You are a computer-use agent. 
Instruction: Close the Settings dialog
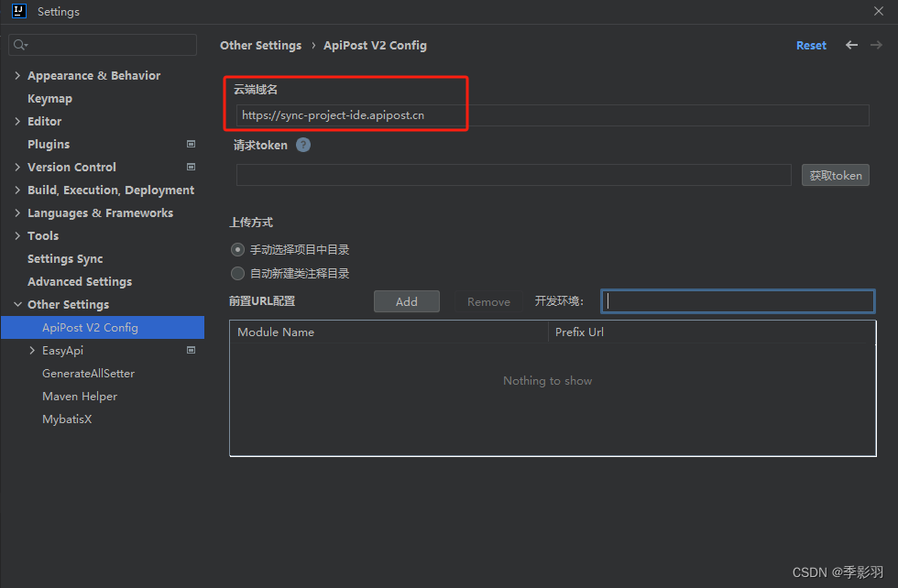point(879,11)
